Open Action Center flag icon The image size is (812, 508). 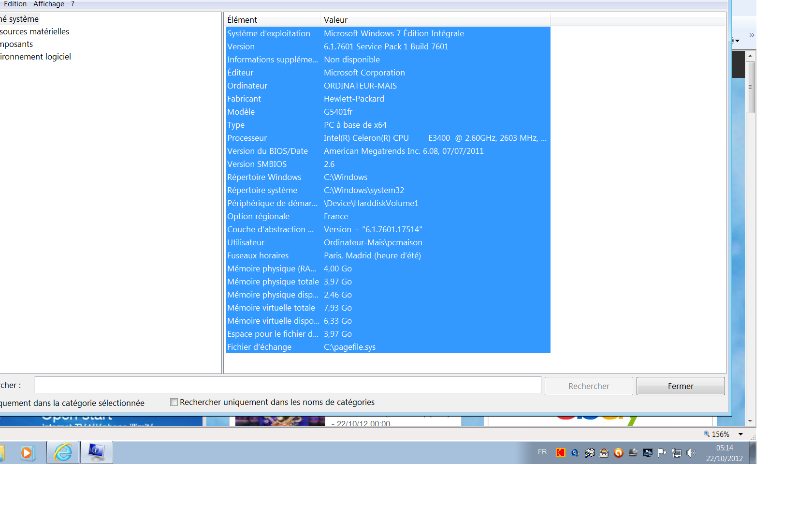(662, 453)
